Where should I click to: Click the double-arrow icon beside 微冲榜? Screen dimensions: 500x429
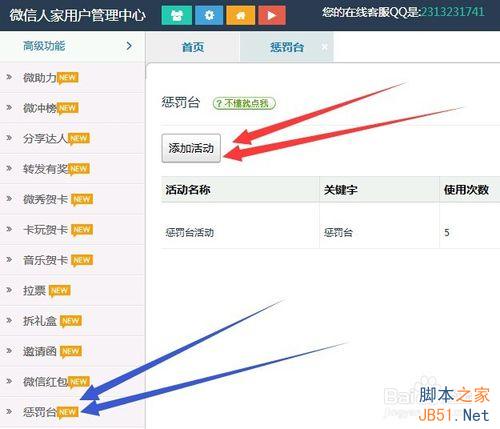click(9, 107)
